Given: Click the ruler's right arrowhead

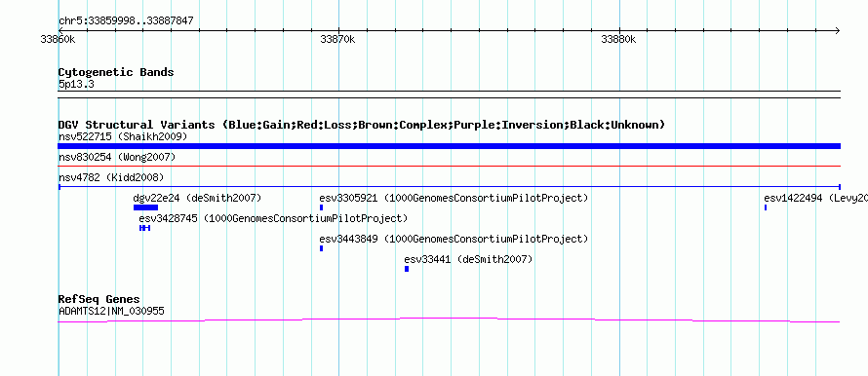Looking at the screenshot, I should 838,31.
